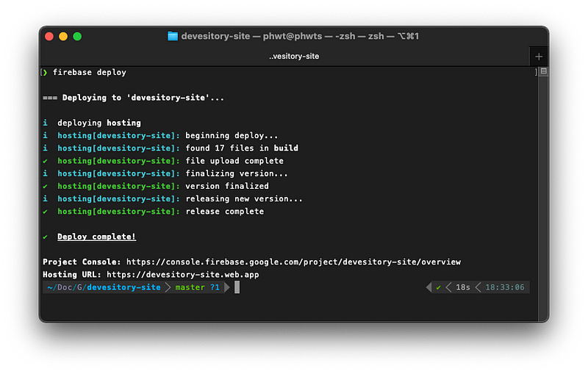Open the Hosting URL devesitory-site.web.app

[x=182, y=274]
